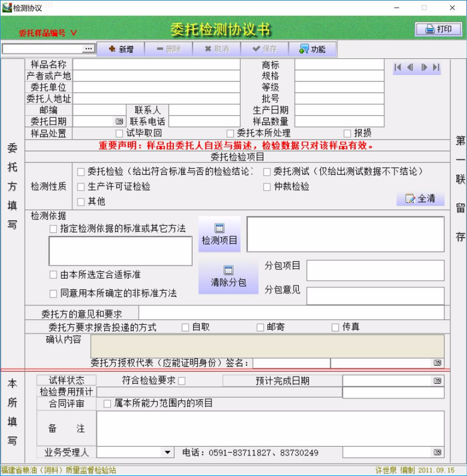Click the 全清 clear all button

pos(420,198)
